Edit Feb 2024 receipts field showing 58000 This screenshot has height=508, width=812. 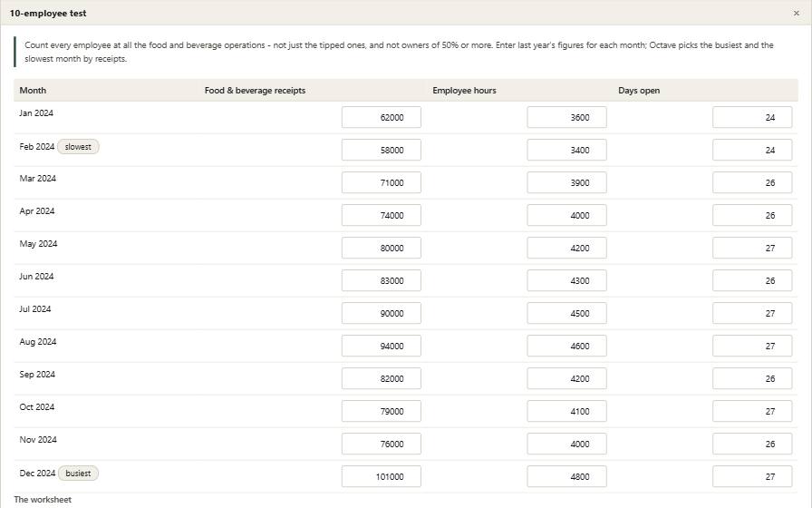coord(382,150)
